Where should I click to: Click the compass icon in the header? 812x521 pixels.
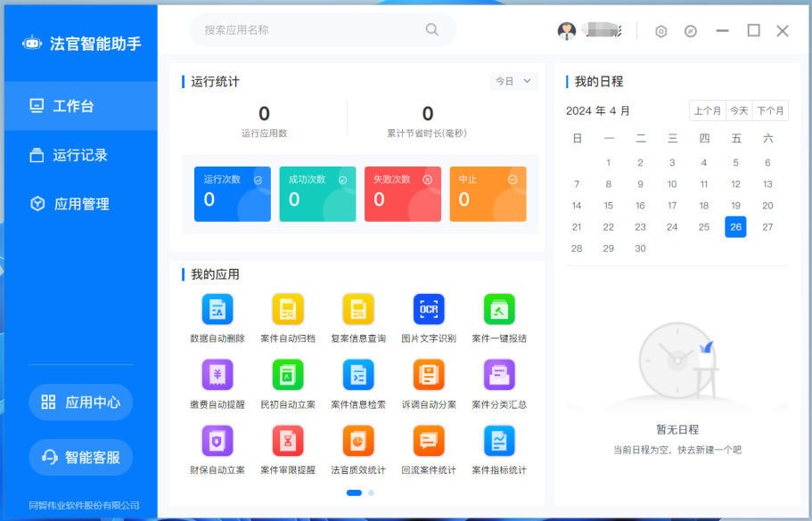point(691,31)
